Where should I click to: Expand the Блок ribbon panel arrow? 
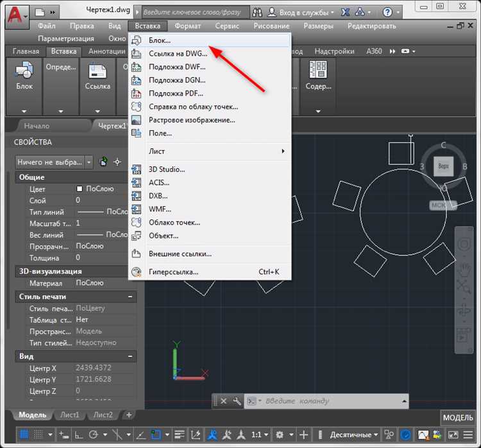[24, 111]
